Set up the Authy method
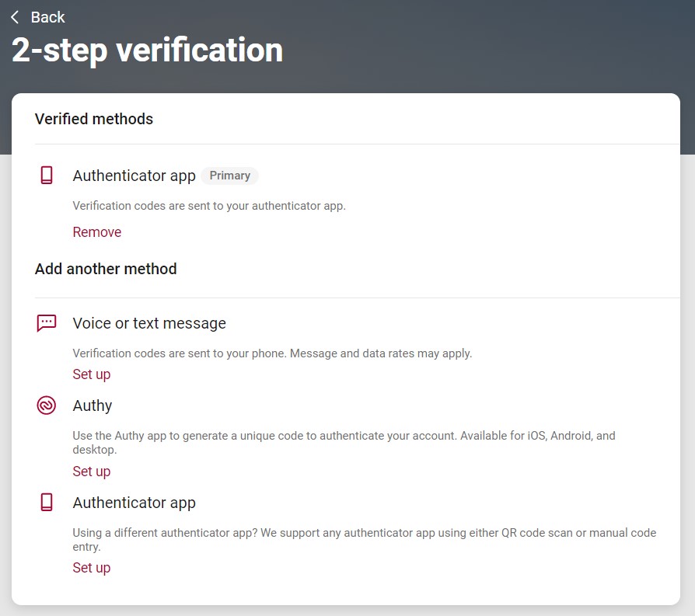Screen dimensions: 695x616 point(92,472)
